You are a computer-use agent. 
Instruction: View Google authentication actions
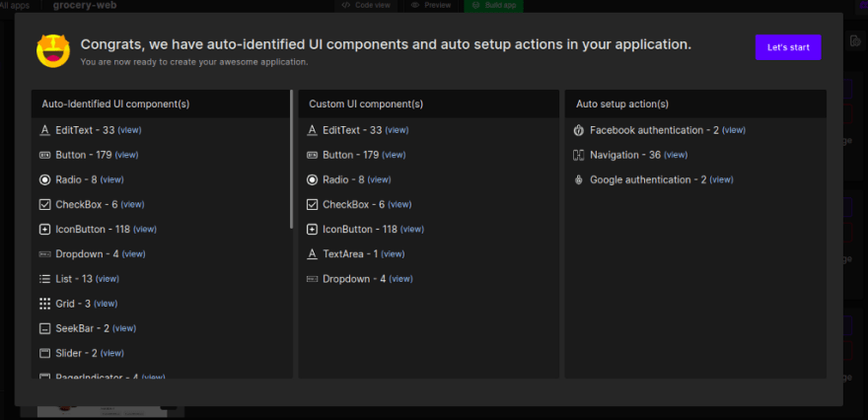tap(722, 179)
